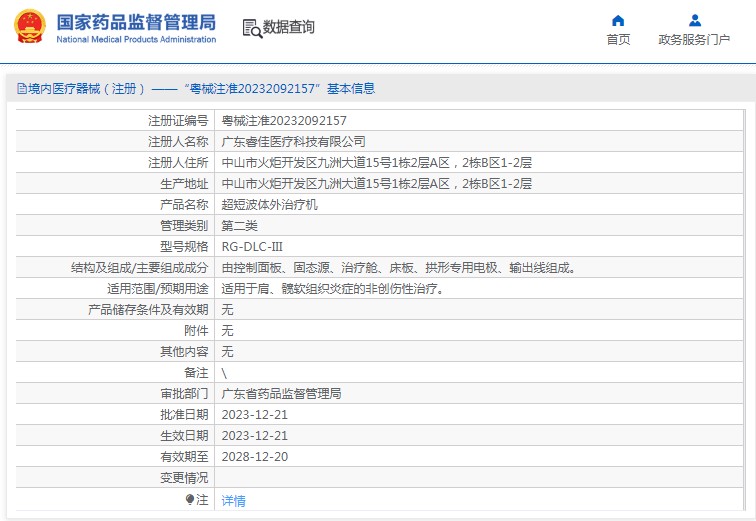This screenshot has height=521, width=756.
Task: Click the 批准日期 label
Action: point(184,414)
